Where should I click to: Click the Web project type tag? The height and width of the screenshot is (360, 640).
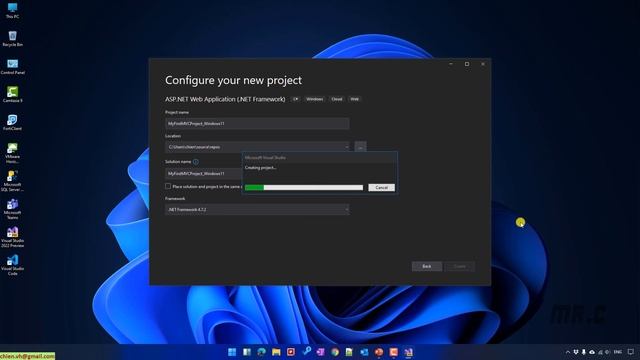(354, 99)
